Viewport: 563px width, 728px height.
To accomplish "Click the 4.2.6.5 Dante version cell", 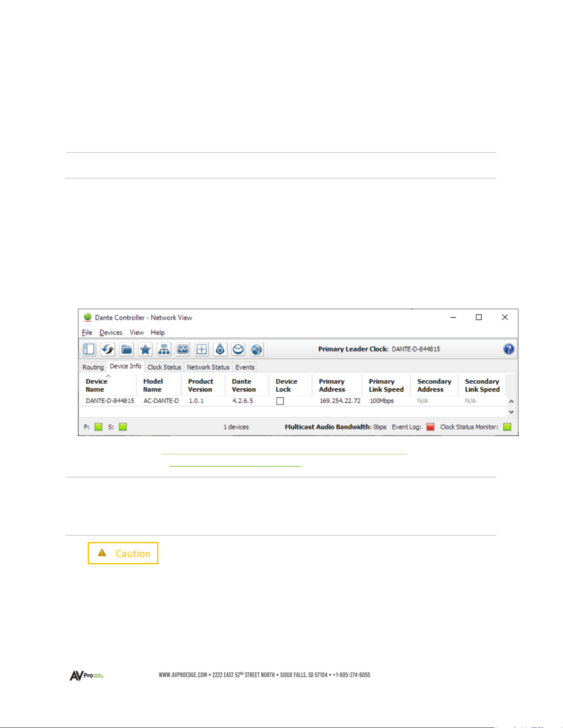I will click(242, 401).
